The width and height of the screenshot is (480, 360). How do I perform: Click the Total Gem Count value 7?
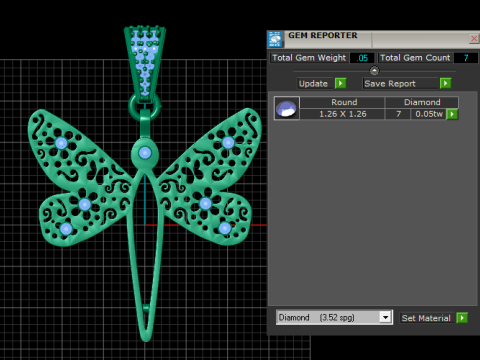[x=466, y=58]
